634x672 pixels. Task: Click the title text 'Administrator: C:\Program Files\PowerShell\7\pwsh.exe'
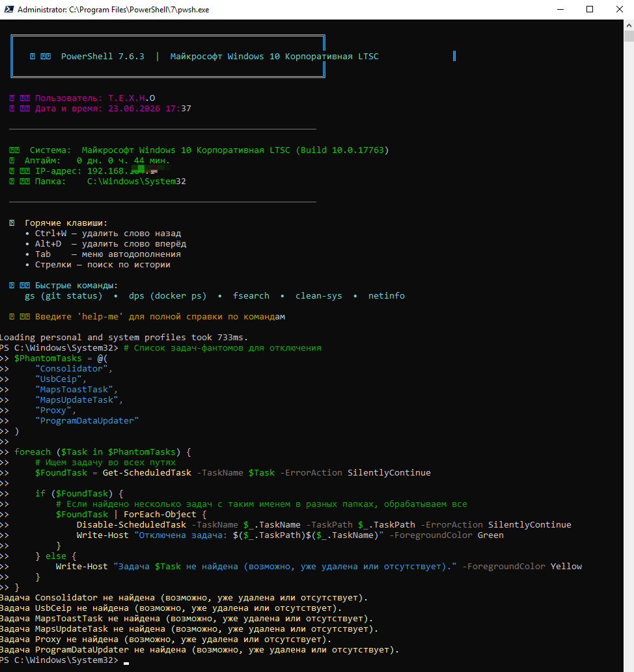[113, 9]
